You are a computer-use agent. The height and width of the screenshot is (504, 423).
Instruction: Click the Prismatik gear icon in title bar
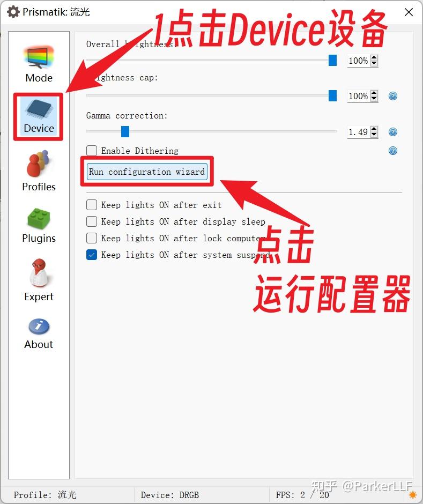pyautogui.click(x=13, y=12)
